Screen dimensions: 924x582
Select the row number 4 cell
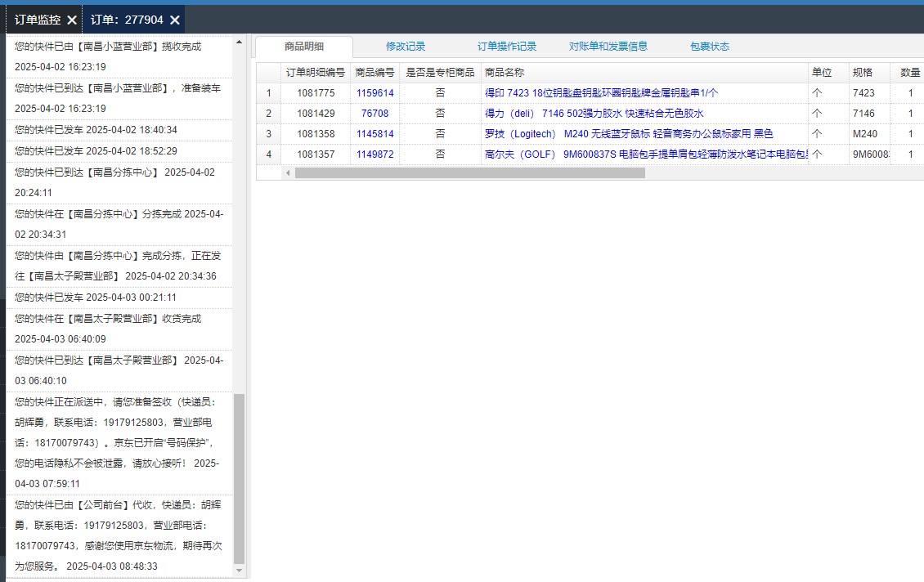coord(269,154)
